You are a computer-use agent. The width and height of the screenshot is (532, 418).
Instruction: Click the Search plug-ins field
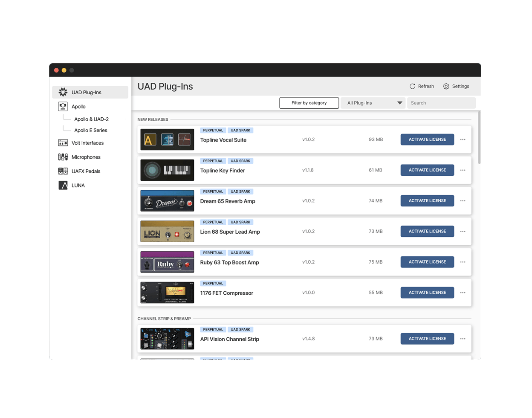(x=441, y=103)
